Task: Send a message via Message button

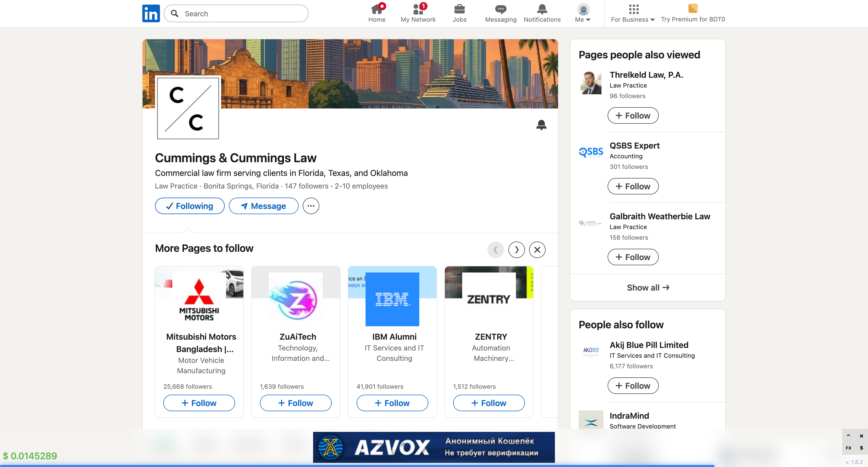Action: pyautogui.click(x=263, y=206)
